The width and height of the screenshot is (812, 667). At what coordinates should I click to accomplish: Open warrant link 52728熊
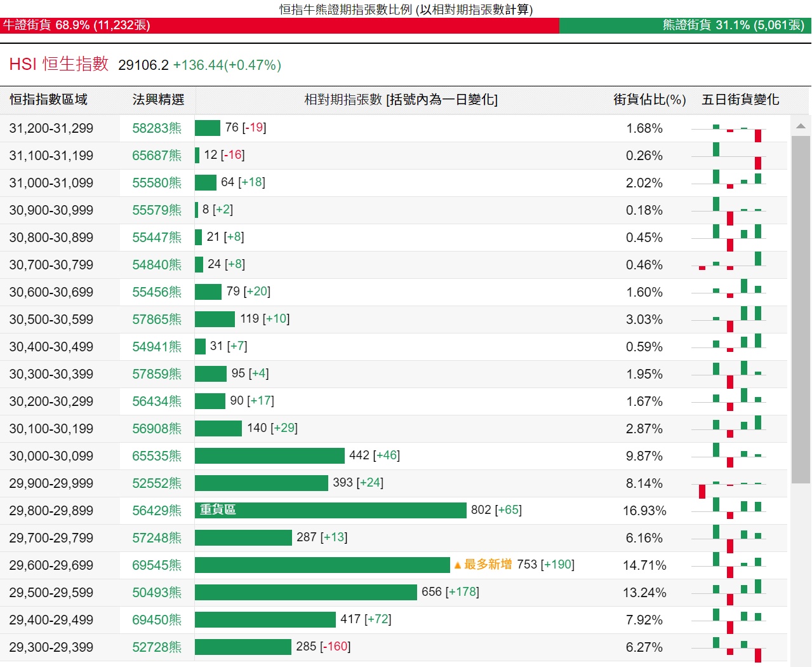click(157, 647)
